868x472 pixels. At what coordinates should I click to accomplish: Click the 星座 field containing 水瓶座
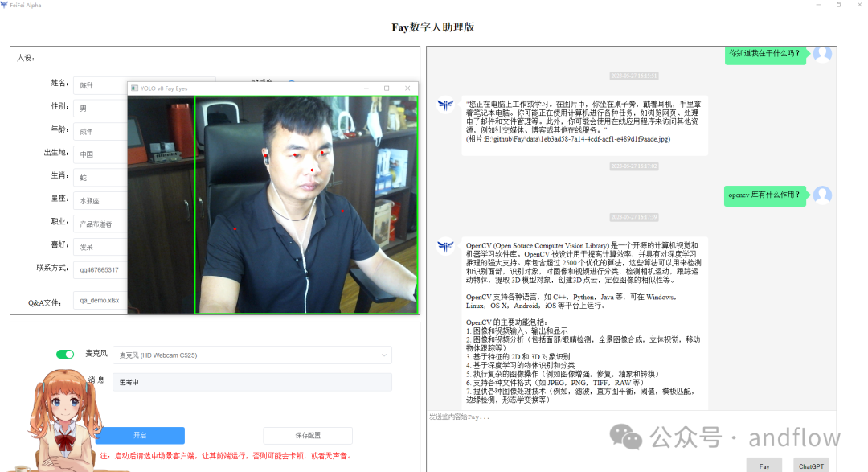point(100,201)
